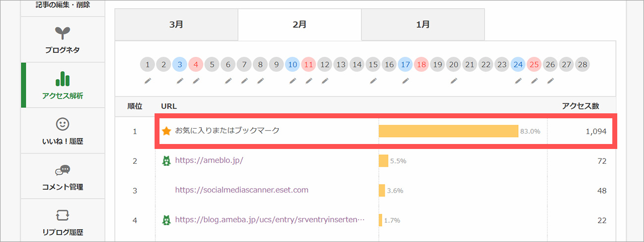Viewport: 644px width, 242px height.
Task: Open the socialmediascanner.eset.com link
Action: [242, 190]
